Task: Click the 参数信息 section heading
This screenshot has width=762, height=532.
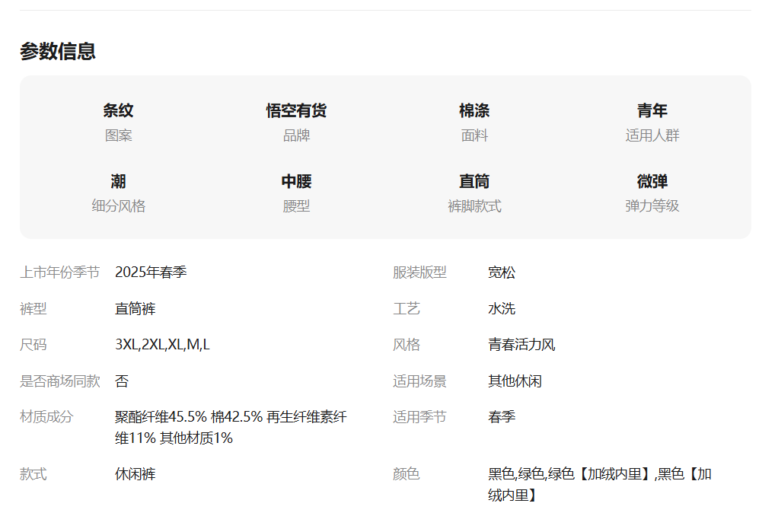Action: tap(58, 52)
